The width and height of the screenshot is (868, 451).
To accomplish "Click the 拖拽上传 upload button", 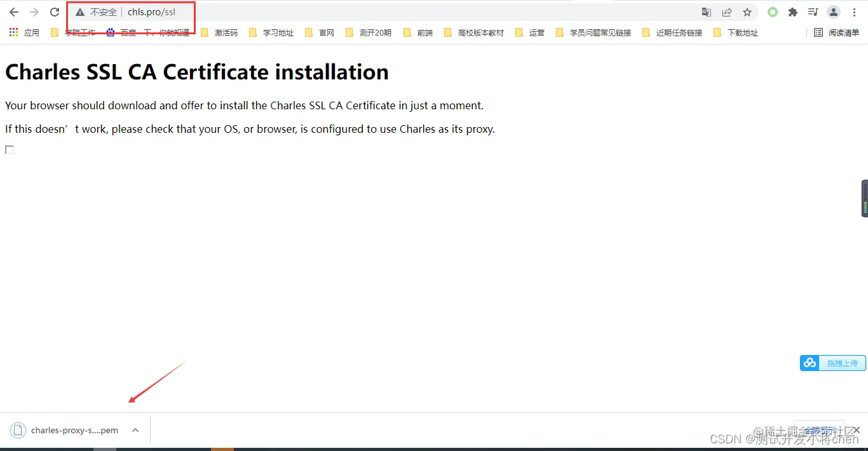I will 843,363.
